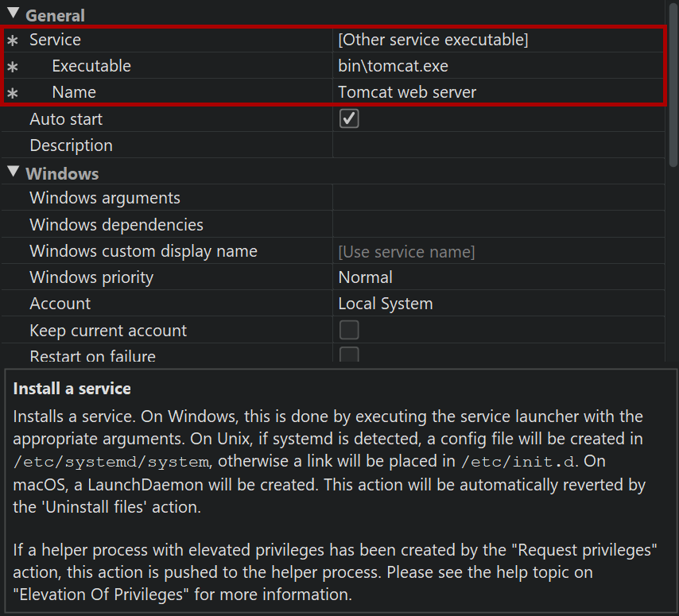This screenshot has height=616, width=679.
Task: Collapse the General section triangle
Action: click(13, 14)
